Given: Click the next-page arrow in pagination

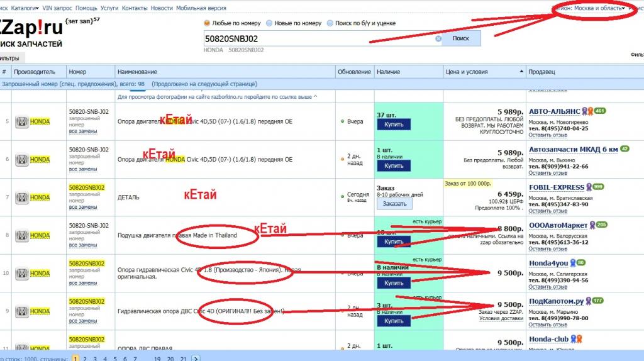Looking at the screenshot, I should point(196,358).
